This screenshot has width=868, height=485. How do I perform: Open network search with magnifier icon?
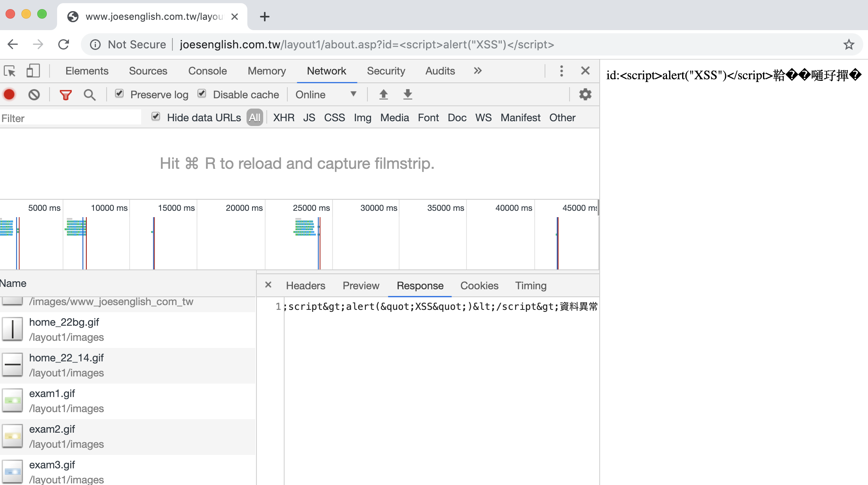tap(90, 95)
